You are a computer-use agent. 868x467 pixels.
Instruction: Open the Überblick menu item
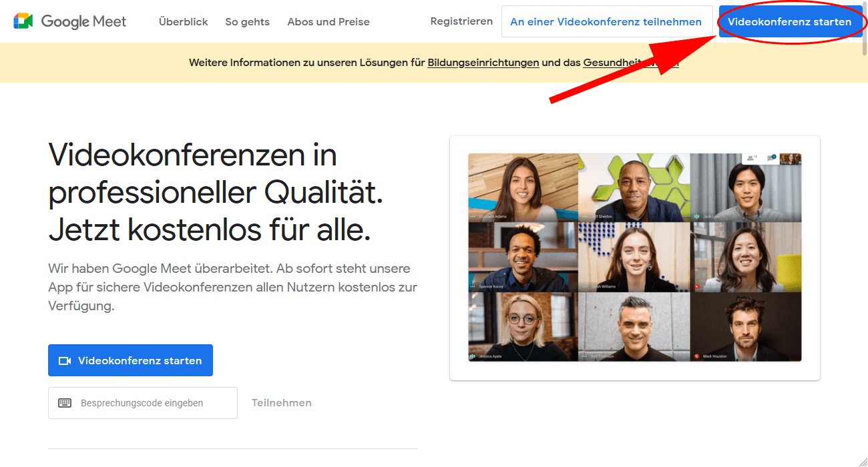(184, 22)
